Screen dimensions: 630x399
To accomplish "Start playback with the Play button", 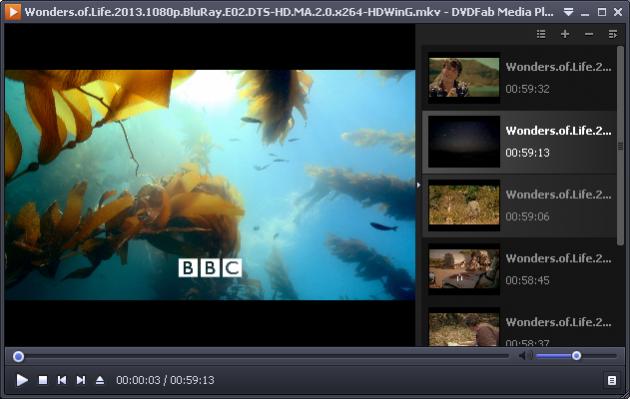I will pos(22,380).
